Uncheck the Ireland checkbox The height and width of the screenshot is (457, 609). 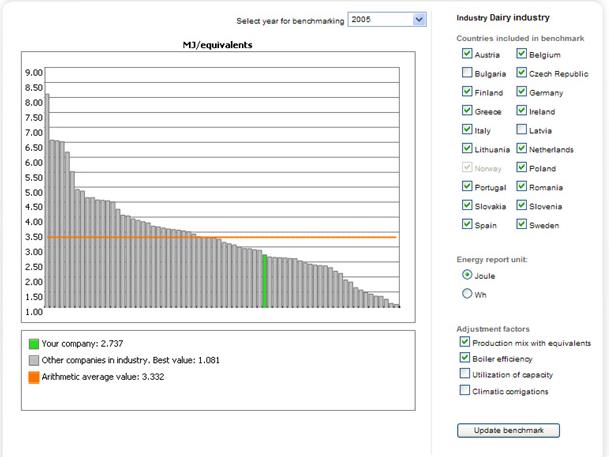point(521,110)
